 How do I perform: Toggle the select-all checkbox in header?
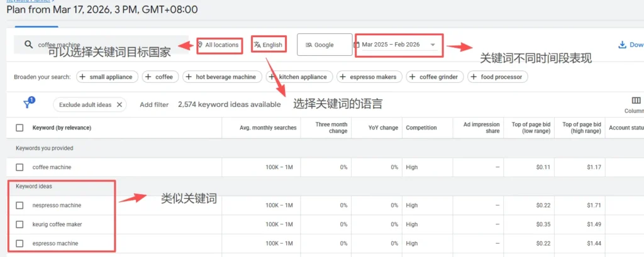tap(19, 128)
